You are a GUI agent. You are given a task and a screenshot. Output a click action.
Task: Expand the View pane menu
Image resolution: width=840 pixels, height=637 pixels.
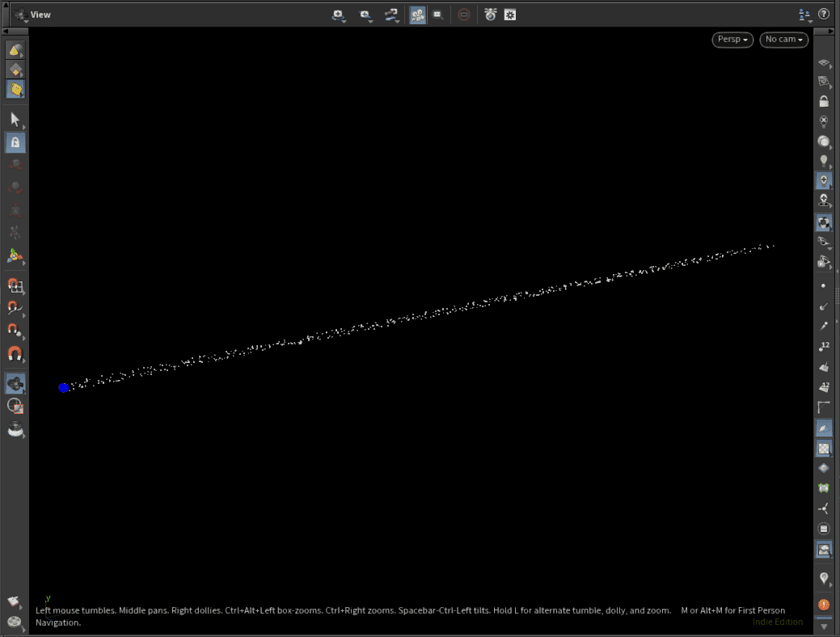[21, 15]
